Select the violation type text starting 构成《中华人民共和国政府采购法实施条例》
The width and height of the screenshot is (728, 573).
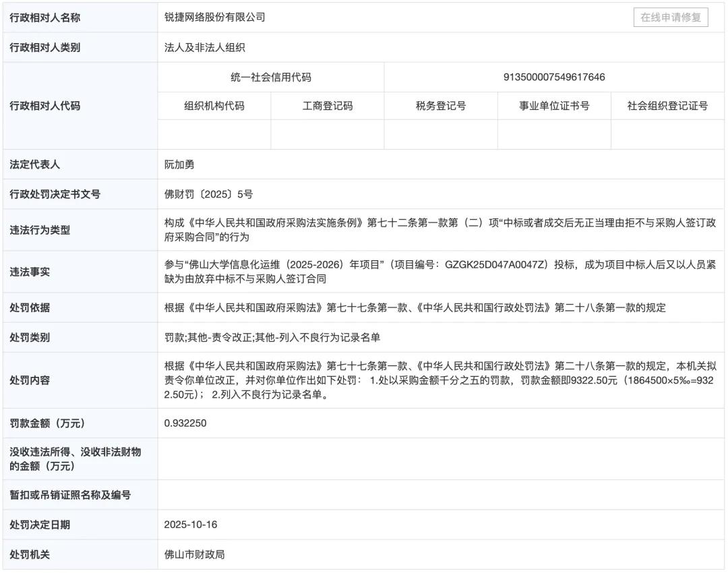[440, 230]
